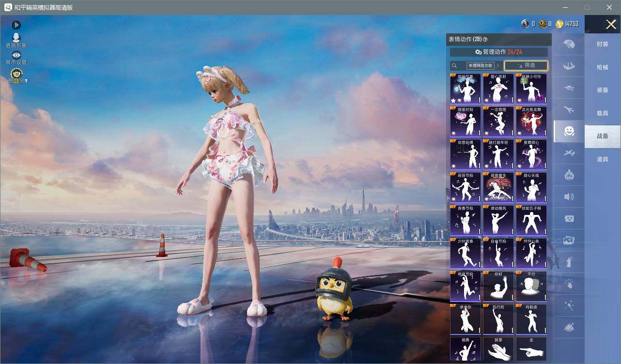
Task: Click the emulator app icon in title bar
Action: click(x=8, y=7)
